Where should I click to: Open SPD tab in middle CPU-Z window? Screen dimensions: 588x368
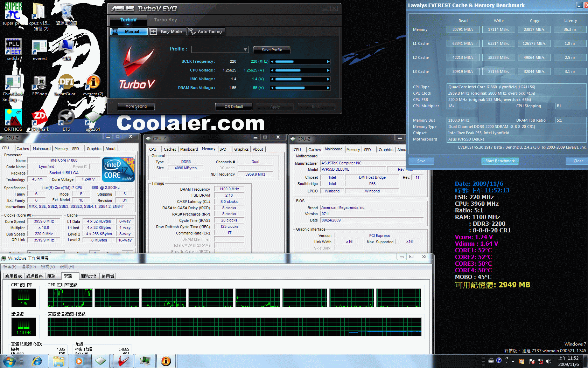pos(223,149)
